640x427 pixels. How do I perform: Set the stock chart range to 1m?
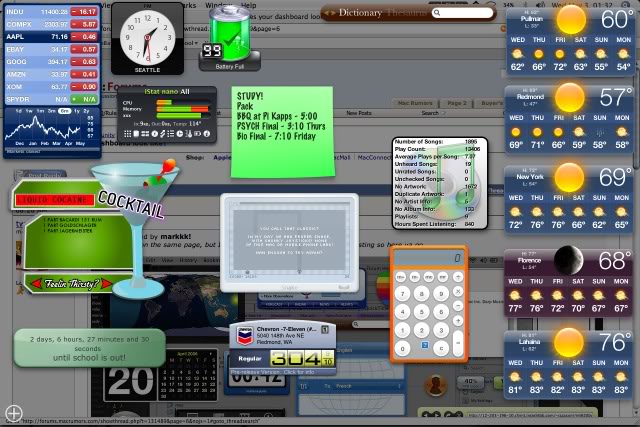[40, 111]
